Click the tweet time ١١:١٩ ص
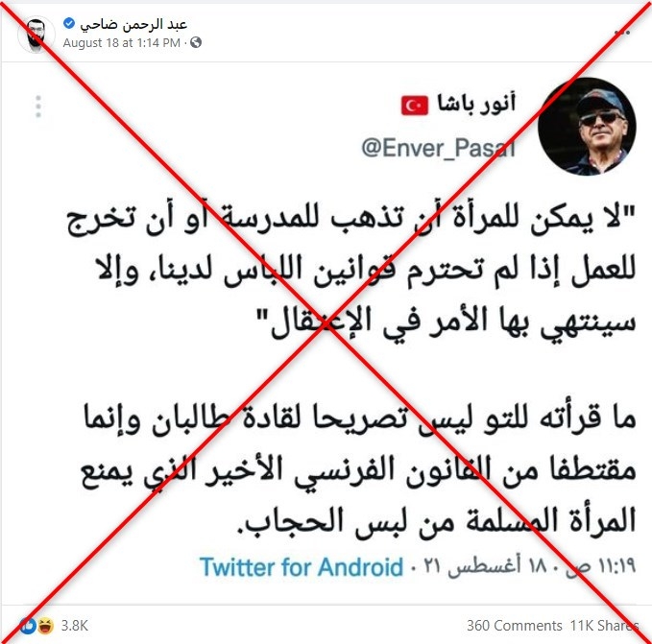Image resolution: width=652 pixels, height=644 pixels. point(599,566)
